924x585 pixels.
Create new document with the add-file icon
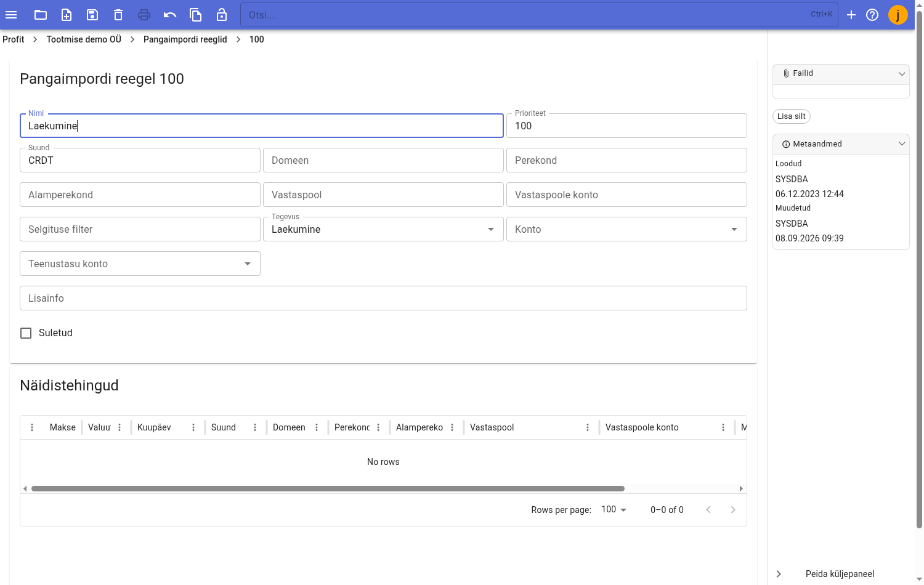tap(67, 15)
